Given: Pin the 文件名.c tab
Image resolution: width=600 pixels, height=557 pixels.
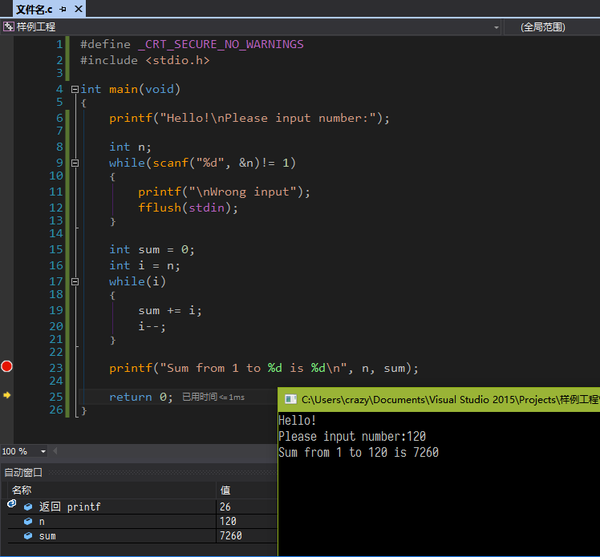Looking at the screenshot, I should click(x=62, y=8).
